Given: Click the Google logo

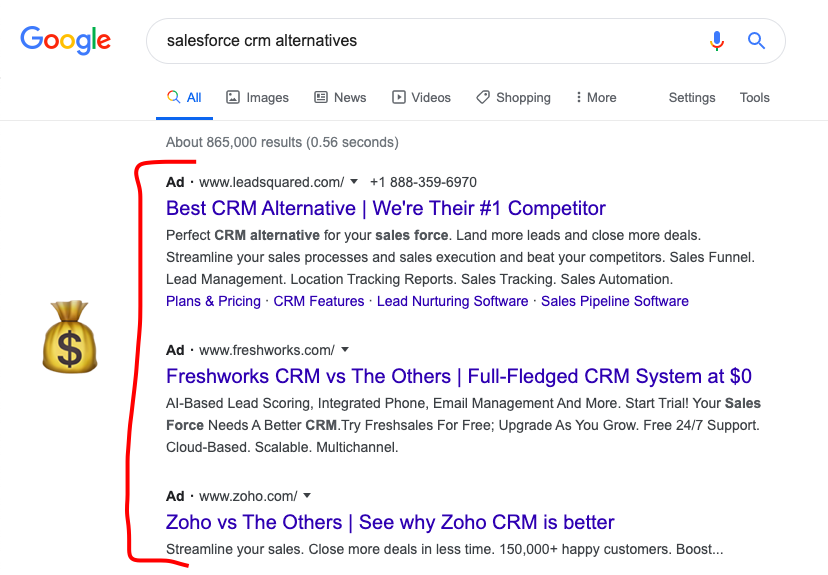Looking at the screenshot, I should pos(65,40).
